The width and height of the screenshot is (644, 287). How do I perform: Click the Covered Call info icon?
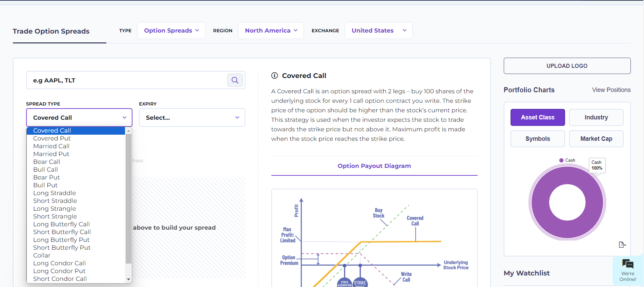274,76
